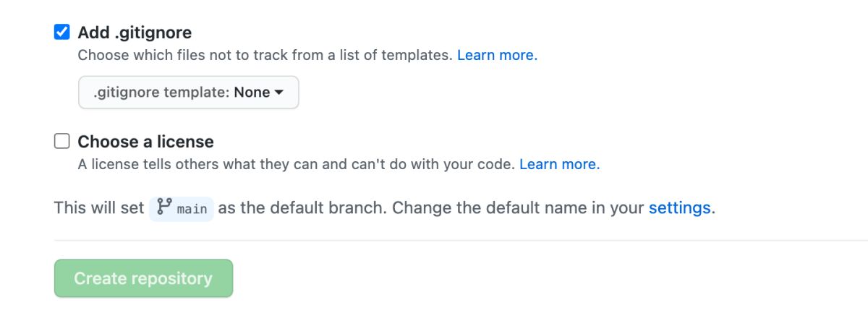
Task: Click the git branch icon beside main
Action: point(163,208)
